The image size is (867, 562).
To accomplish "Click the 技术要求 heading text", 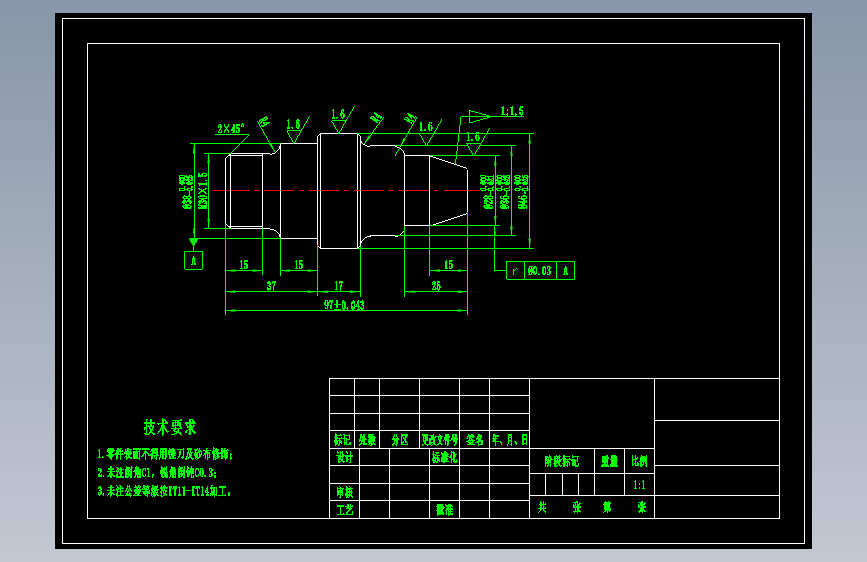I will [170, 427].
